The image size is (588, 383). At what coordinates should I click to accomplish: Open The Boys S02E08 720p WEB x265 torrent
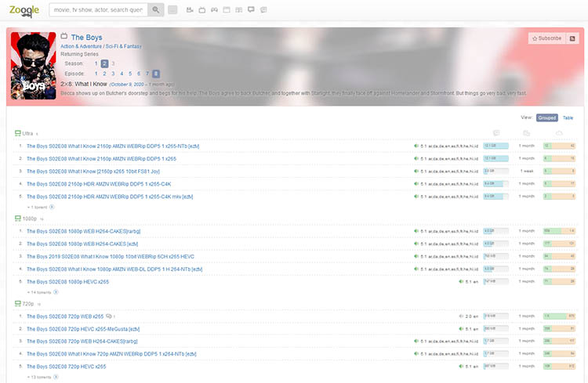pos(65,316)
